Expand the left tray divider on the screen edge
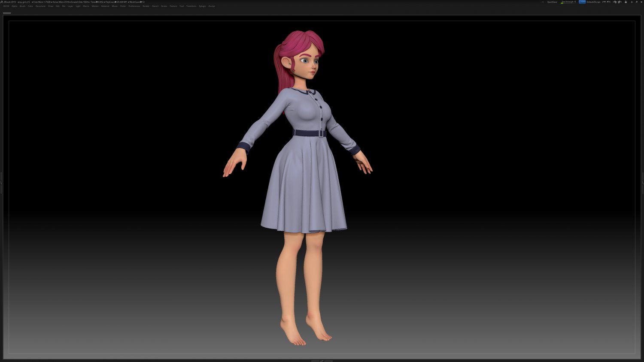The width and height of the screenshot is (644, 362). pos(1,182)
